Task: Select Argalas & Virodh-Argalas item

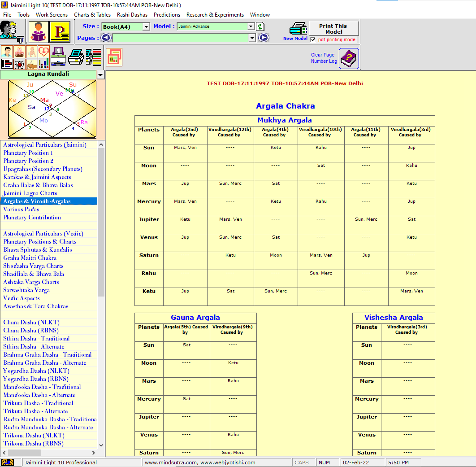Action: click(x=49, y=201)
